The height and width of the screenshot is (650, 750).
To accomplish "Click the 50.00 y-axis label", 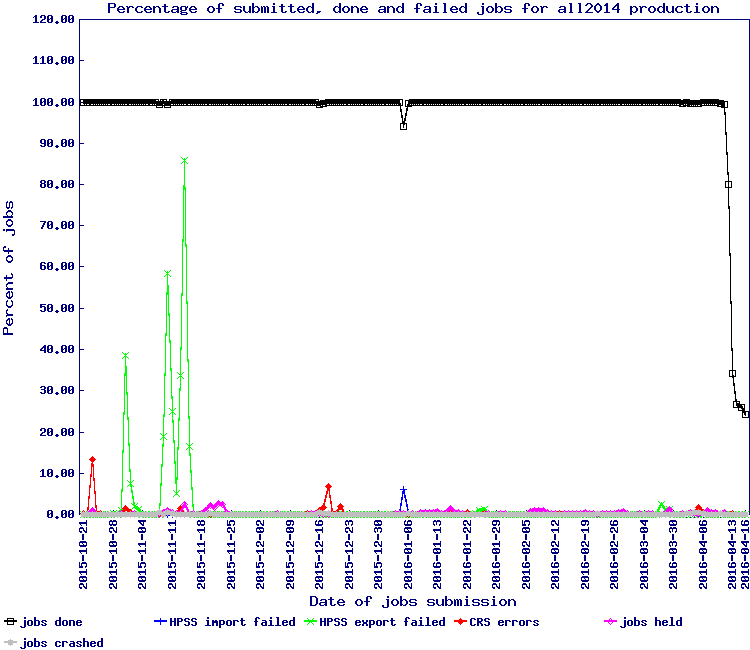I will (57, 308).
